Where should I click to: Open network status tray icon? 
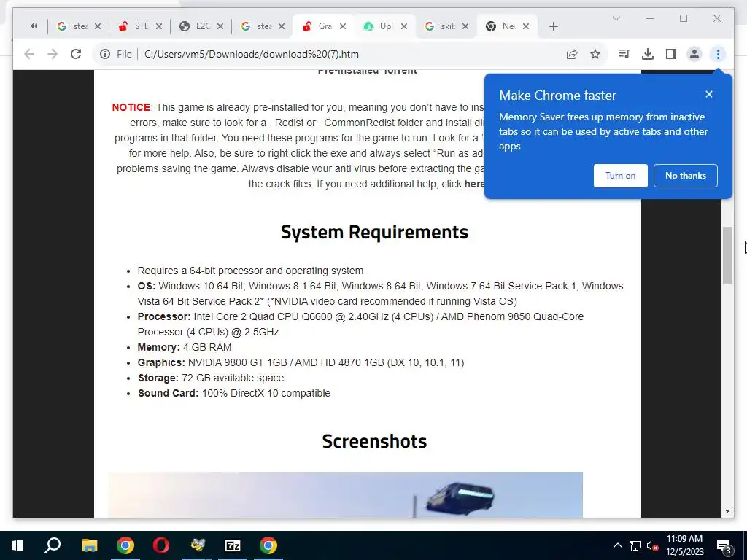point(635,545)
